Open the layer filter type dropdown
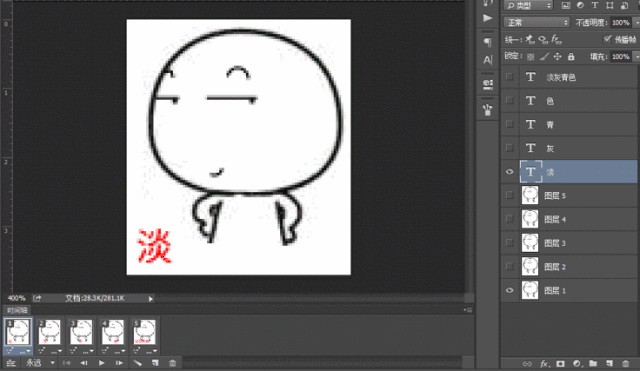 point(528,5)
